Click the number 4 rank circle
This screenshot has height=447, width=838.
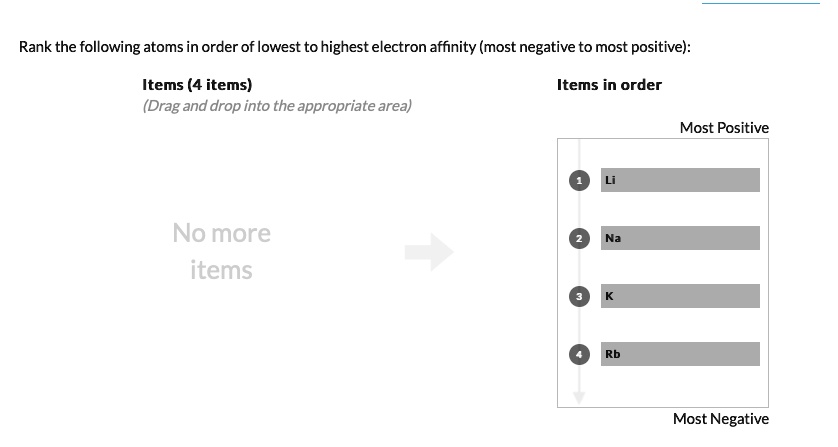pos(579,354)
